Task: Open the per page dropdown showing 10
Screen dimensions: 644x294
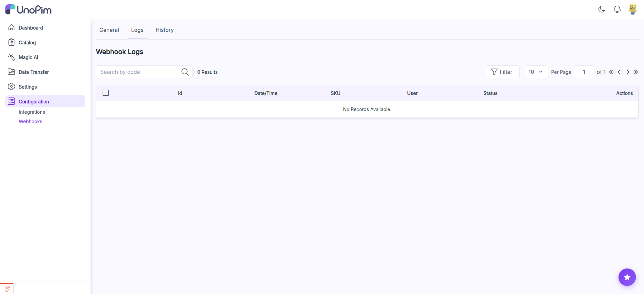Action: [x=536, y=72]
